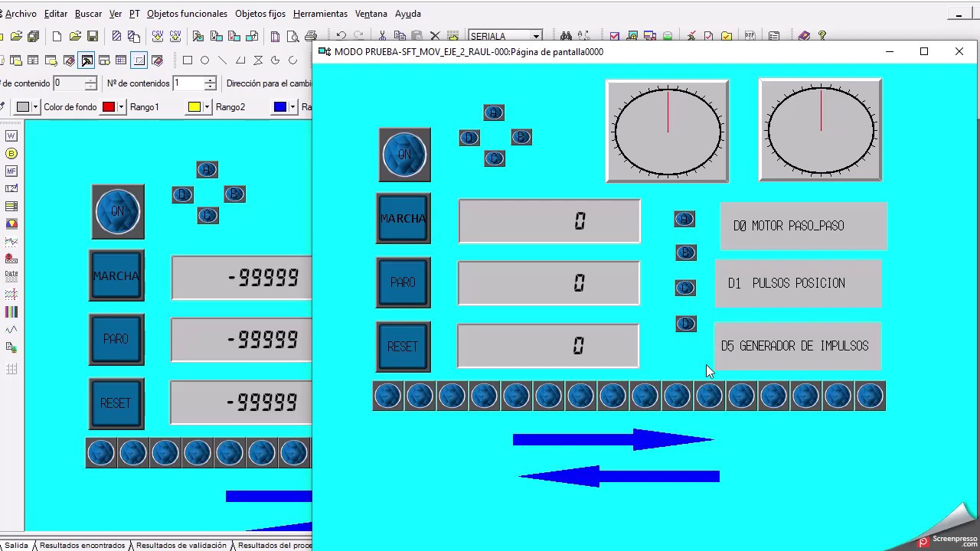
Task: Open the Color de fondo red dropdown arrow
Action: point(121,107)
